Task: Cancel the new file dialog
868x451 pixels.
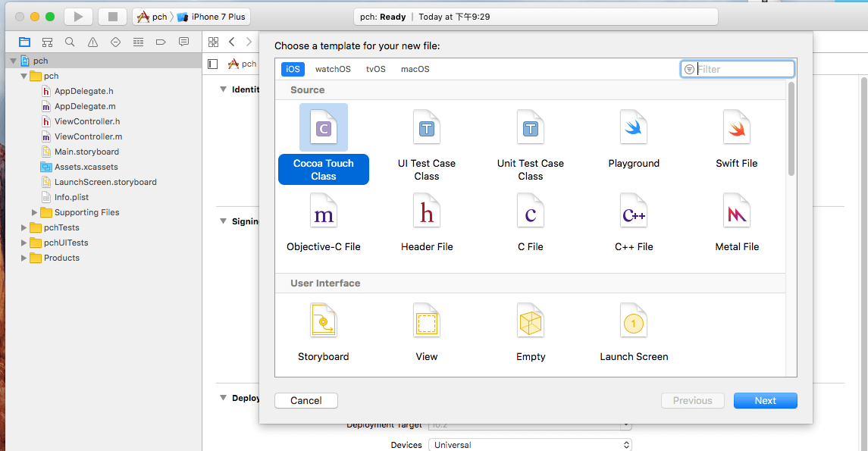Action: coord(306,400)
